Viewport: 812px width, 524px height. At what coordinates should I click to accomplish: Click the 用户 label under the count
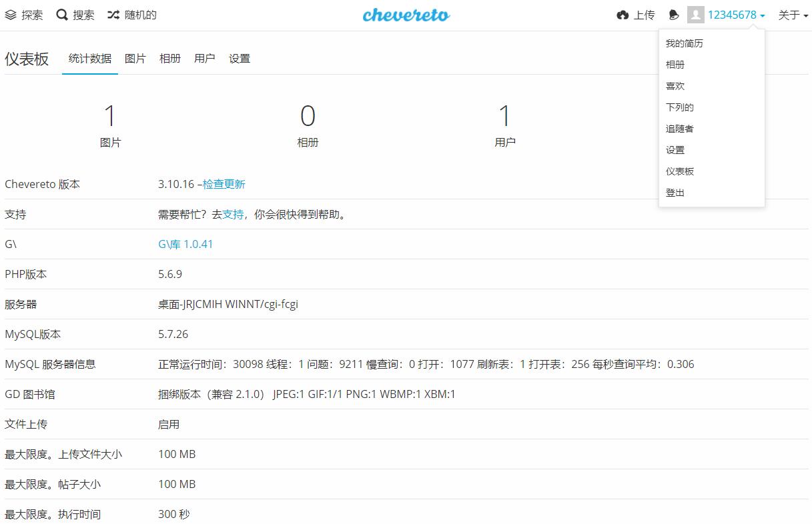(505, 142)
